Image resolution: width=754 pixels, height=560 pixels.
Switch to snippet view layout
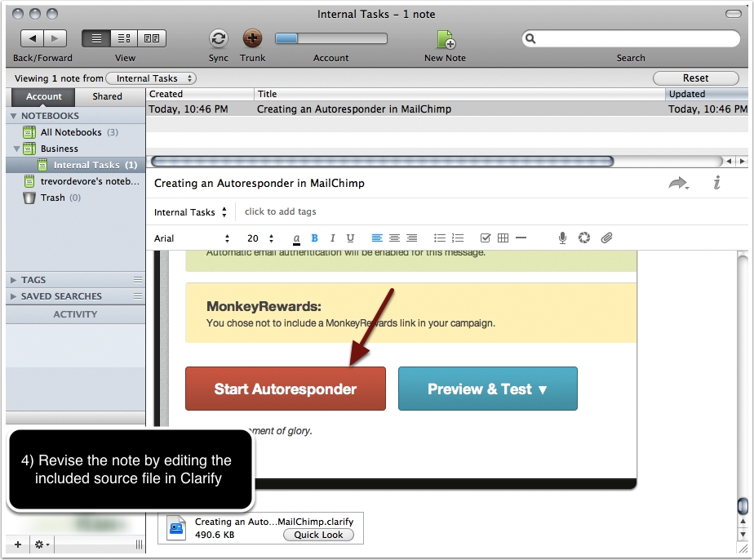124,38
